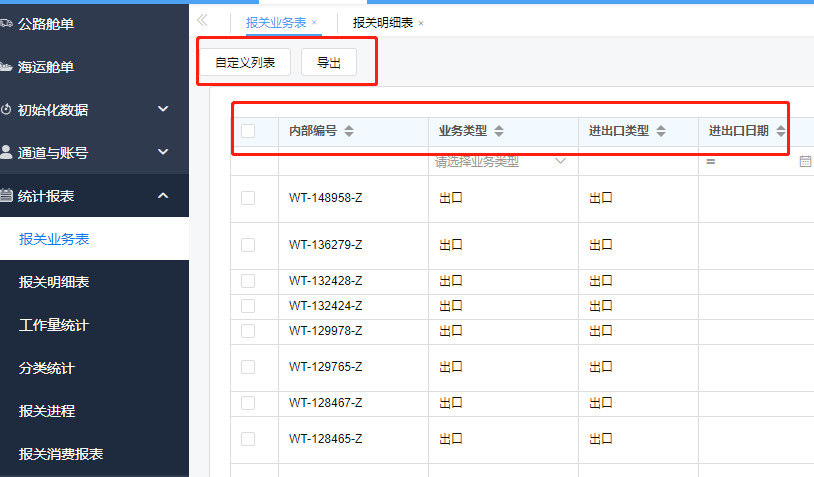Click the report icon beside 统计报表
Image resolution: width=814 pixels, height=477 pixels.
point(6,196)
